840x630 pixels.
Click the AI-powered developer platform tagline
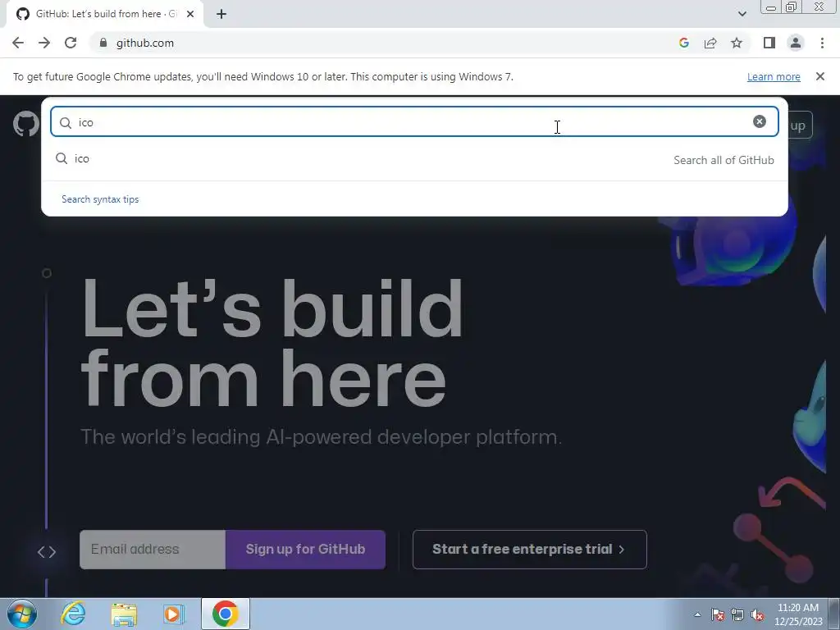[x=321, y=437]
